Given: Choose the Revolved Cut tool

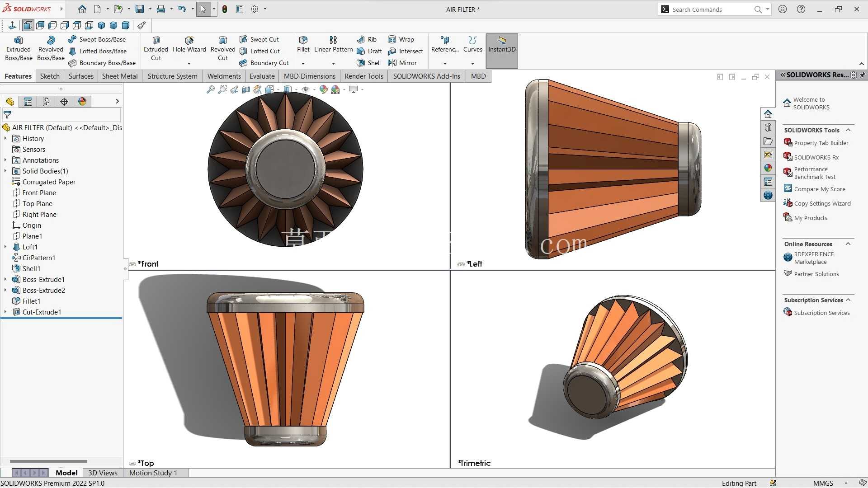Looking at the screenshot, I should click(x=223, y=49).
